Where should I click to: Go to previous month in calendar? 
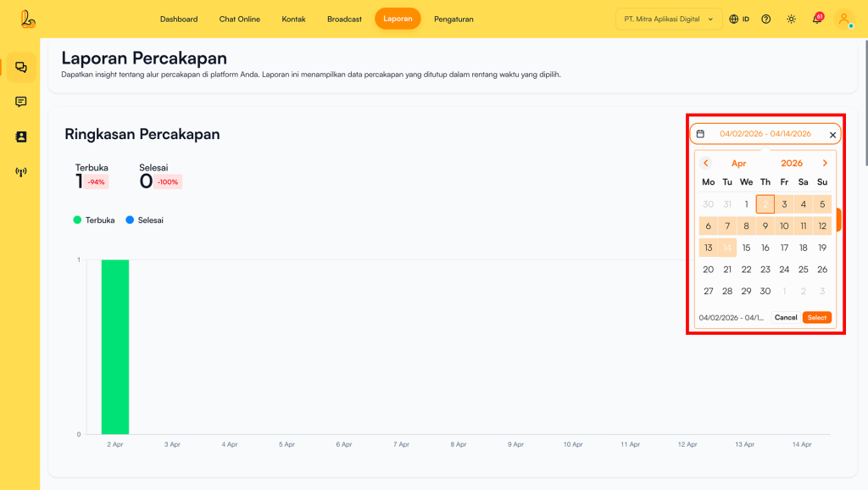706,163
